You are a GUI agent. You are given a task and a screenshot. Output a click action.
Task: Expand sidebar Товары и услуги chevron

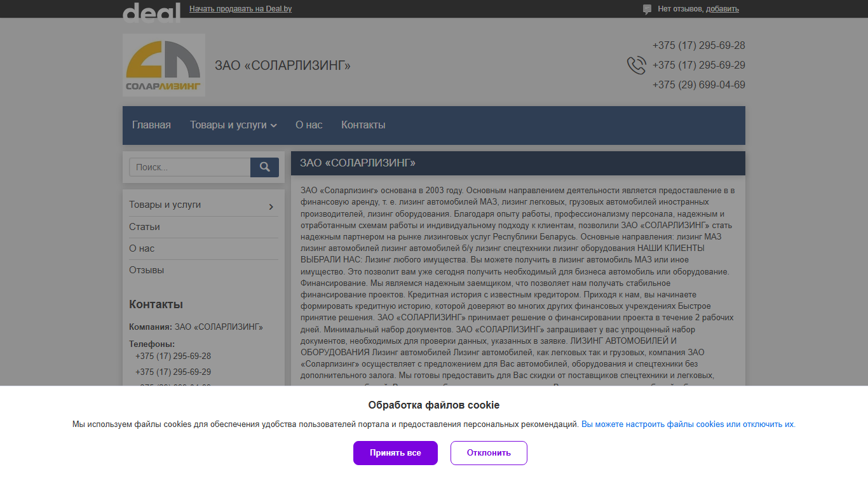click(x=271, y=207)
